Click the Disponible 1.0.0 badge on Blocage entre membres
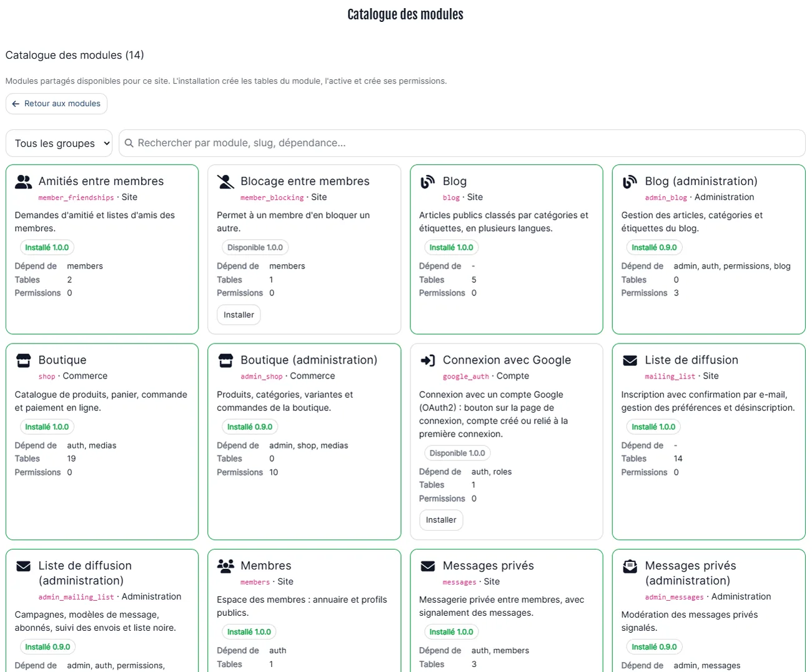The width and height of the screenshot is (812, 672). pyautogui.click(x=255, y=247)
